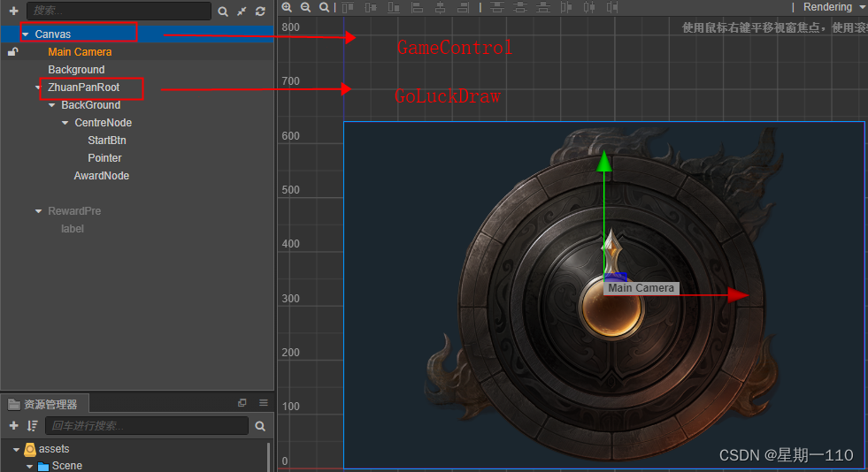Screen dimensions: 868x472
Task: Collapse the CentreNode node
Action: click(x=65, y=123)
